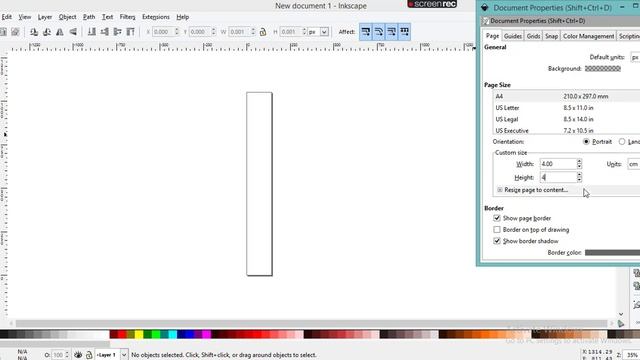This screenshot has height=360, width=640.
Task: Click the select all icon in toolbar
Action: click(3, 32)
